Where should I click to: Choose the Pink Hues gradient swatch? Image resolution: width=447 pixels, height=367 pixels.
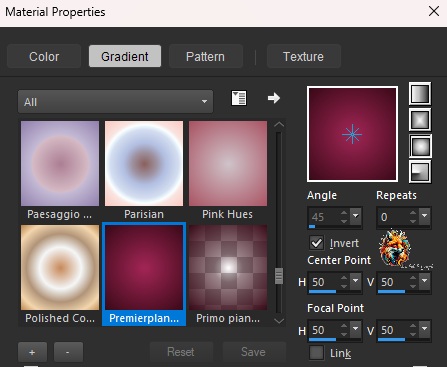[x=228, y=163]
